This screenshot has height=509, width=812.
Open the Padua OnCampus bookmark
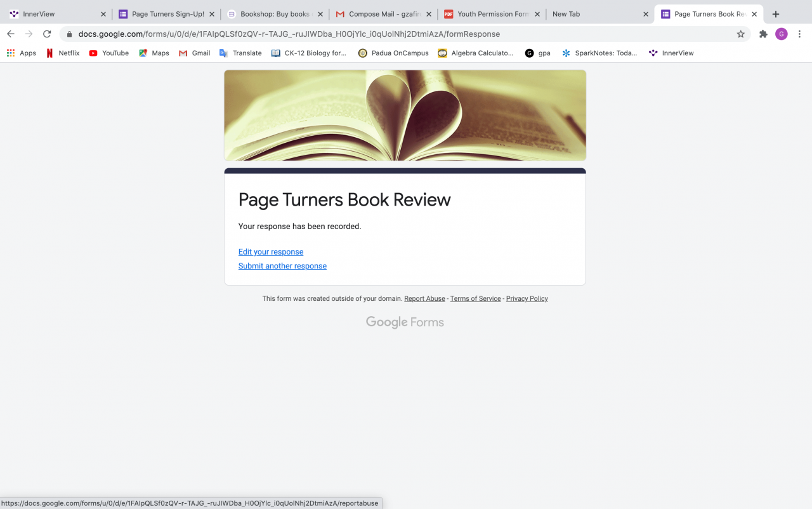pyautogui.click(x=393, y=53)
